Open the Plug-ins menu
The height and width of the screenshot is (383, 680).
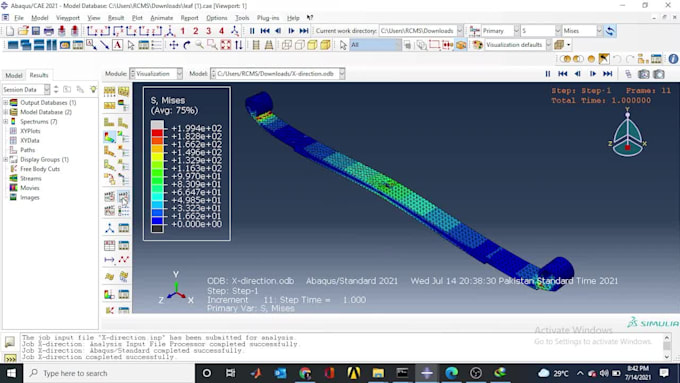click(x=268, y=18)
